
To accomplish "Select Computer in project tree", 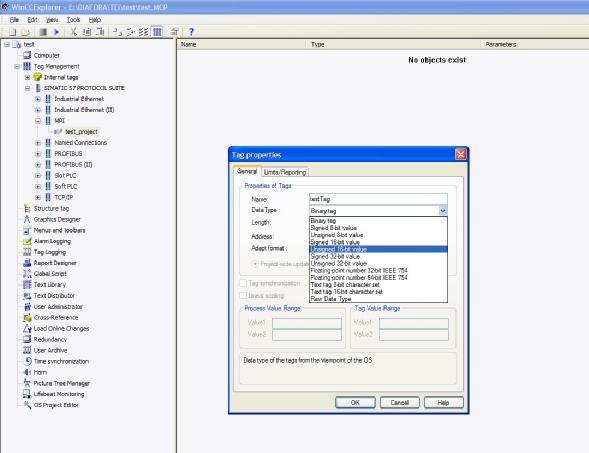I will [x=47, y=55].
